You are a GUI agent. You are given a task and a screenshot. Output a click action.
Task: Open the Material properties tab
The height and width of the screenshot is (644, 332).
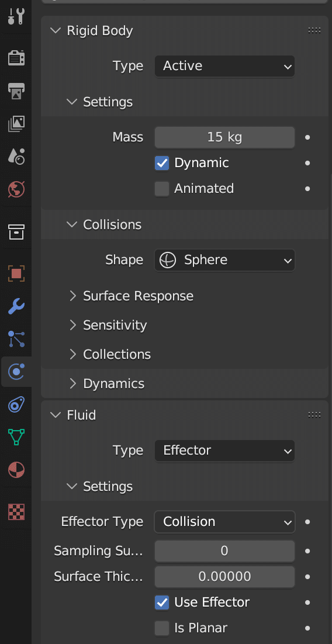pos(16,469)
